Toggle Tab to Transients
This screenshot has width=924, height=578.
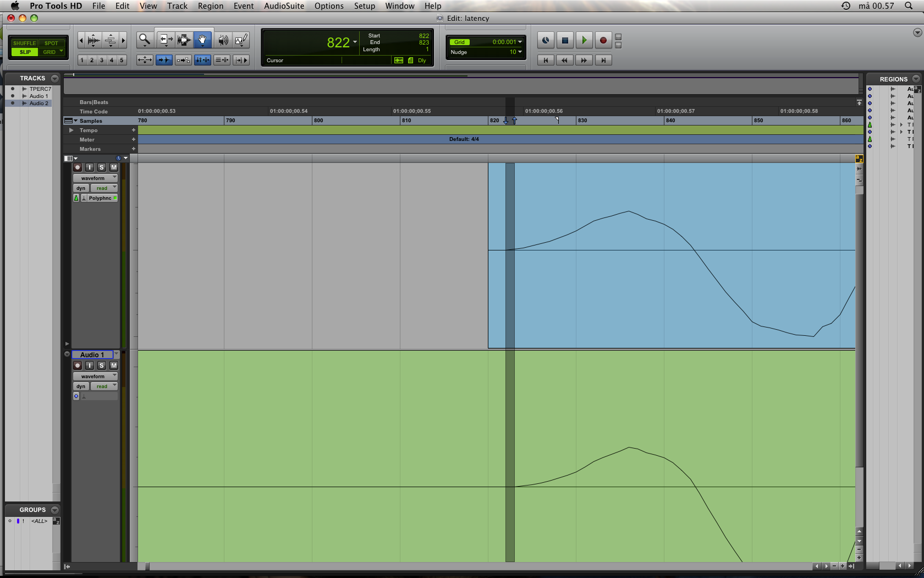[164, 60]
